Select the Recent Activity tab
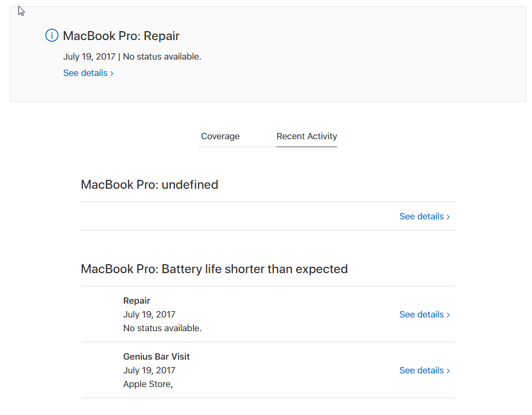 pos(307,136)
